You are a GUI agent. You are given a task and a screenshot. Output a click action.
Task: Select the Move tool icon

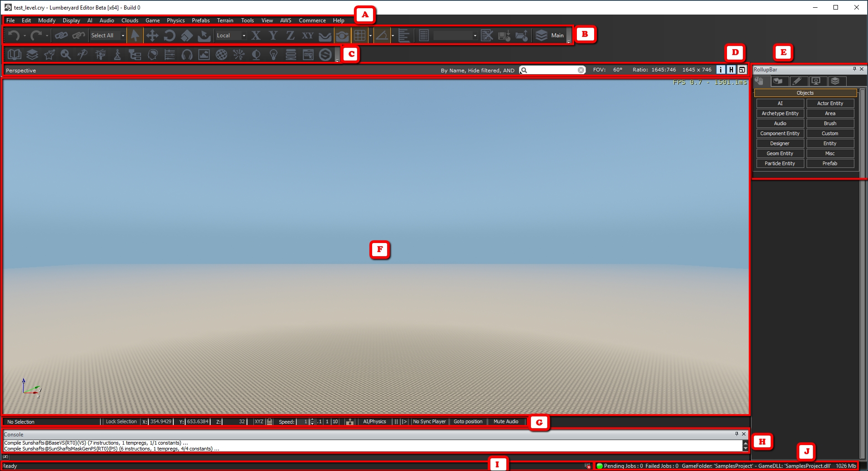(x=152, y=35)
